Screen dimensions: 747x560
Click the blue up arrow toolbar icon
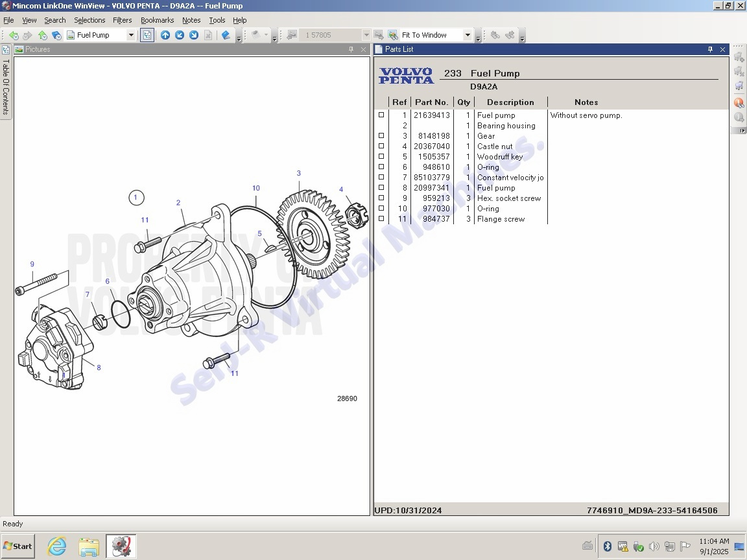coord(165,35)
